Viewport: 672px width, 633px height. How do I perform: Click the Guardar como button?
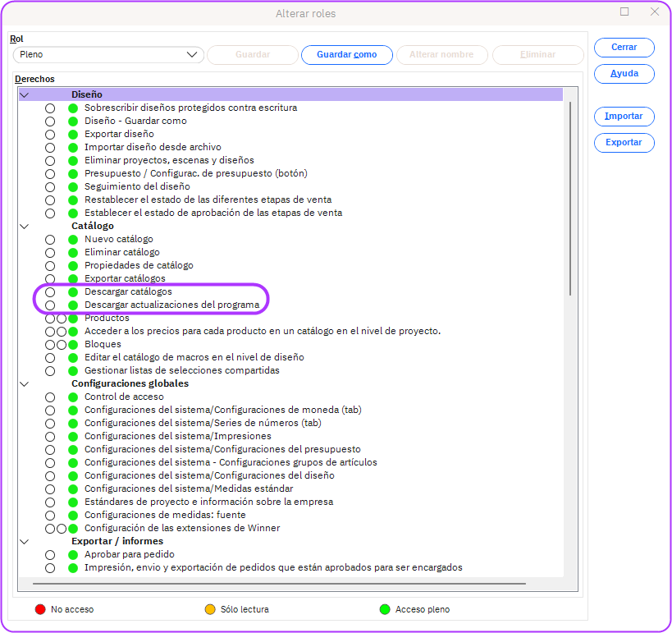(x=346, y=55)
